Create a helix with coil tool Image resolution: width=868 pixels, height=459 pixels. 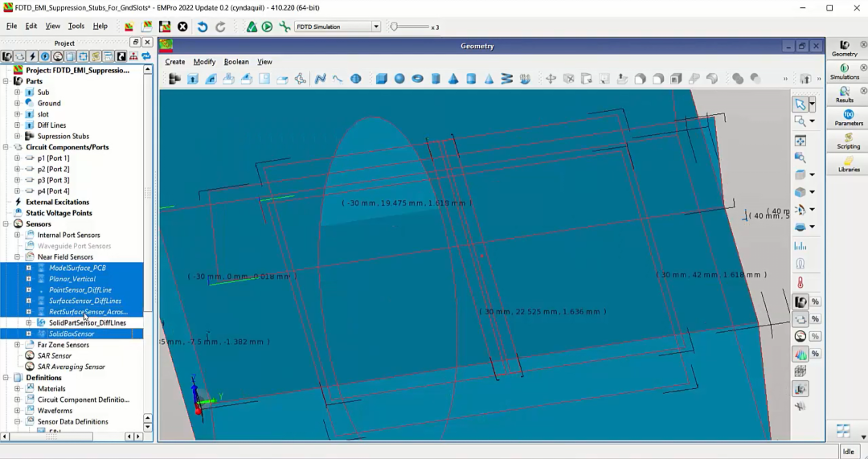point(506,79)
